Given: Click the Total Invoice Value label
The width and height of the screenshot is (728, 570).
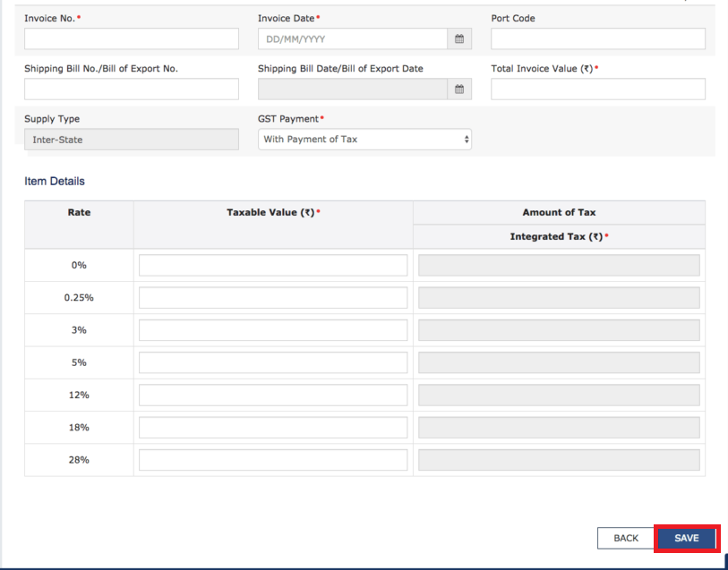Looking at the screenshot, I should pos(544,69).
